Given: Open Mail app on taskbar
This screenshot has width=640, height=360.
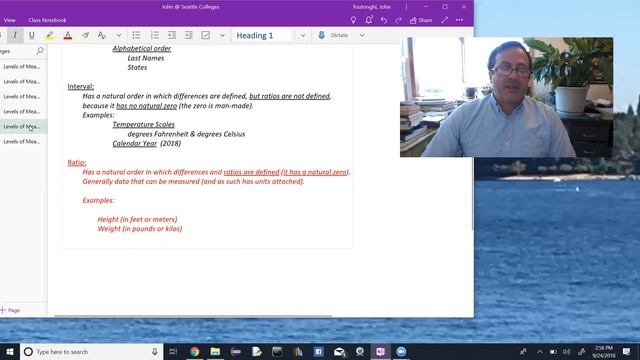Looking at the screenshot, I should click(340, 351).
